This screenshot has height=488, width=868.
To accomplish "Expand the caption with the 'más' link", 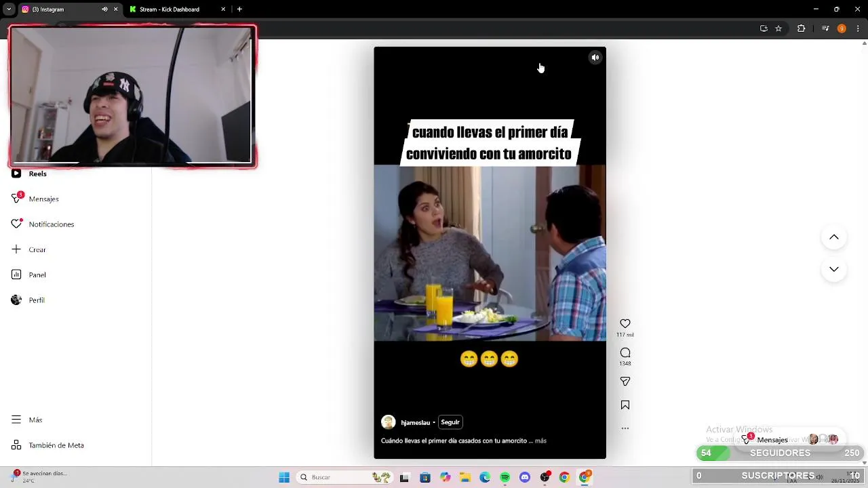I will [540, 441].
